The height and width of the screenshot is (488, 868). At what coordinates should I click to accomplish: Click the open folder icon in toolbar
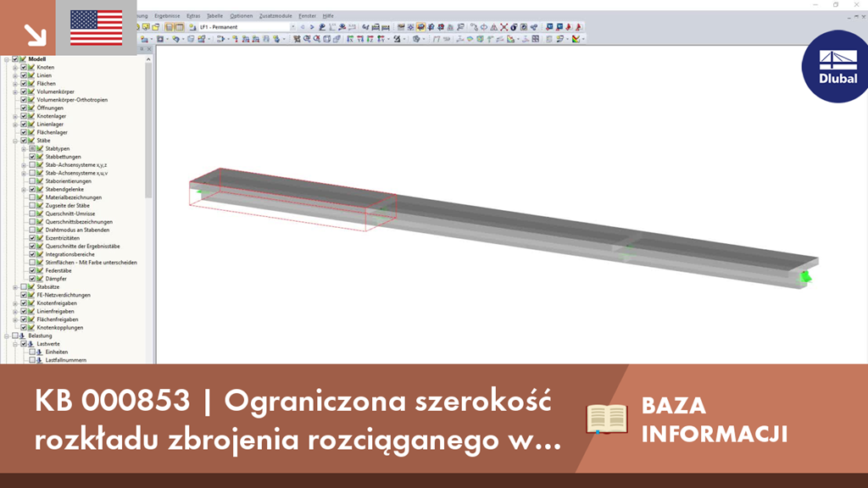(156, 27)
